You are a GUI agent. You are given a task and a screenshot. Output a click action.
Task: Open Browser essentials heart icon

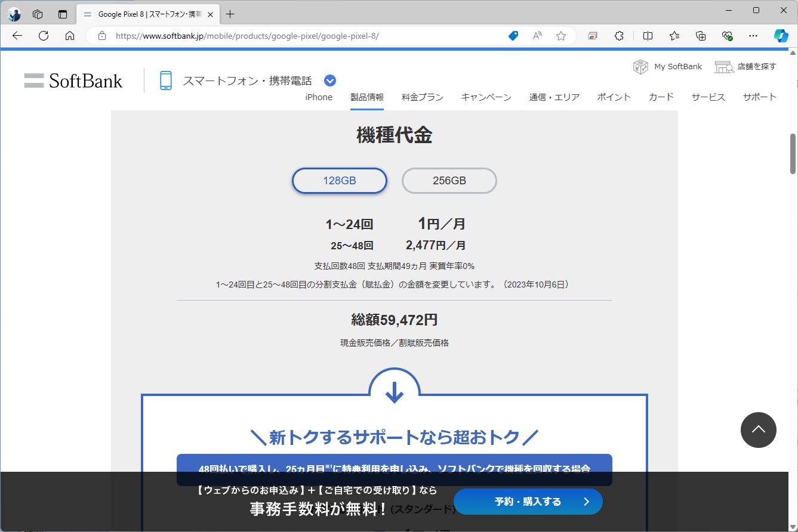point(727,36)
